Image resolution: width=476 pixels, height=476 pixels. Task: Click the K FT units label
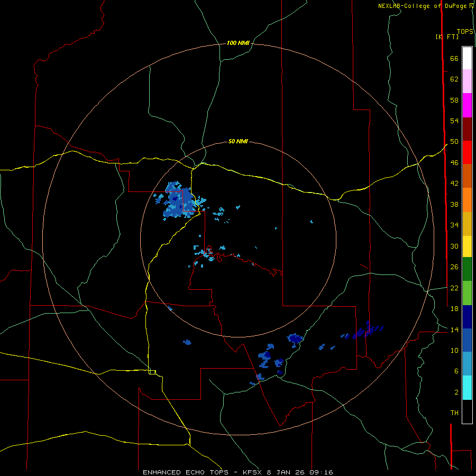(447, 36)
